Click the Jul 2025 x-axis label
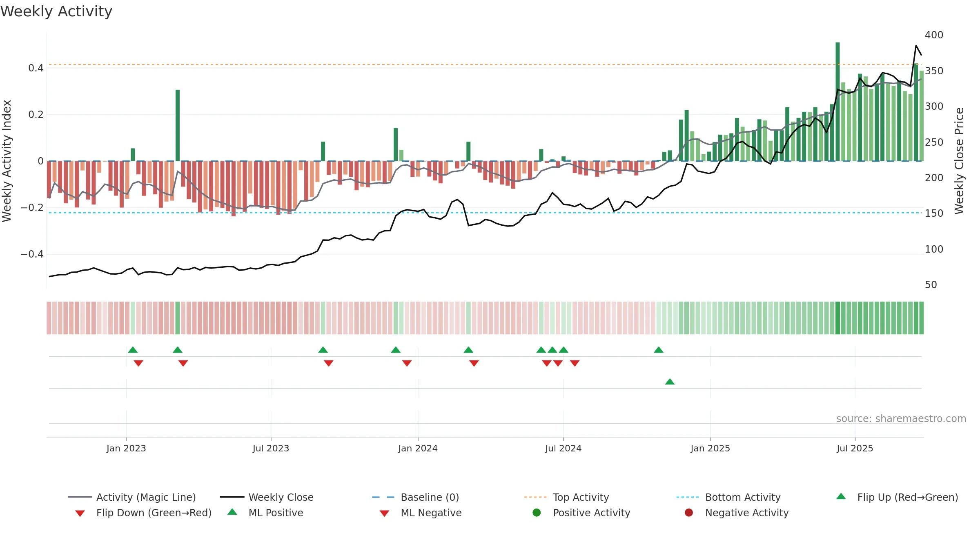The width and height of the screenshot is (980, 551). pos(855,448)
